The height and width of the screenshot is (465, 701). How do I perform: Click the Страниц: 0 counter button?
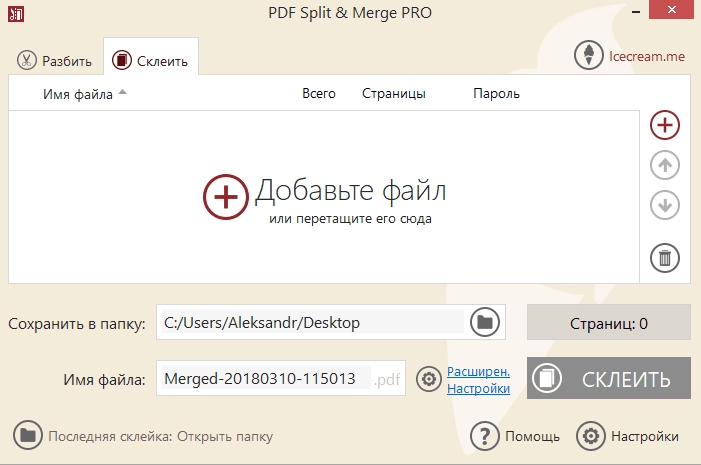609,322
